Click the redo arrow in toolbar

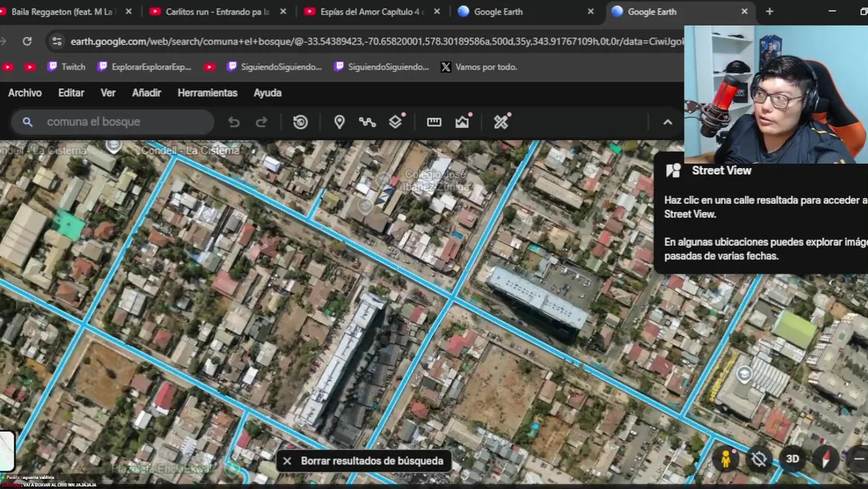(x=261, y=122)
